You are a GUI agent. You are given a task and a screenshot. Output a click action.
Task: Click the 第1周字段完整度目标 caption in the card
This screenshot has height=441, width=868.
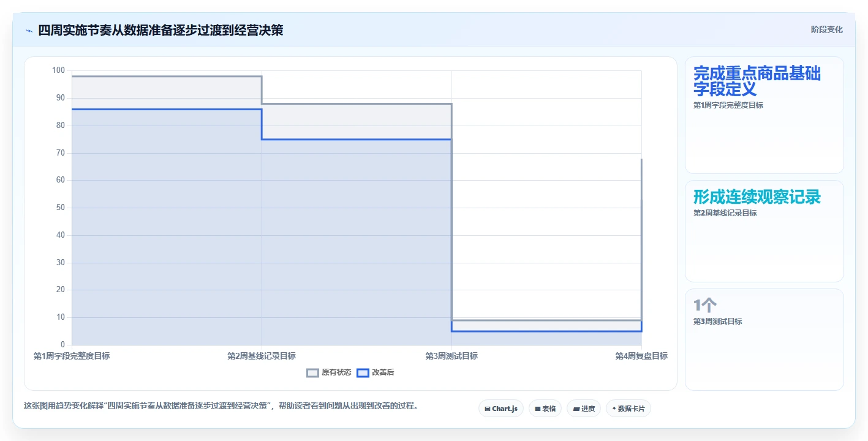[728, 105]
